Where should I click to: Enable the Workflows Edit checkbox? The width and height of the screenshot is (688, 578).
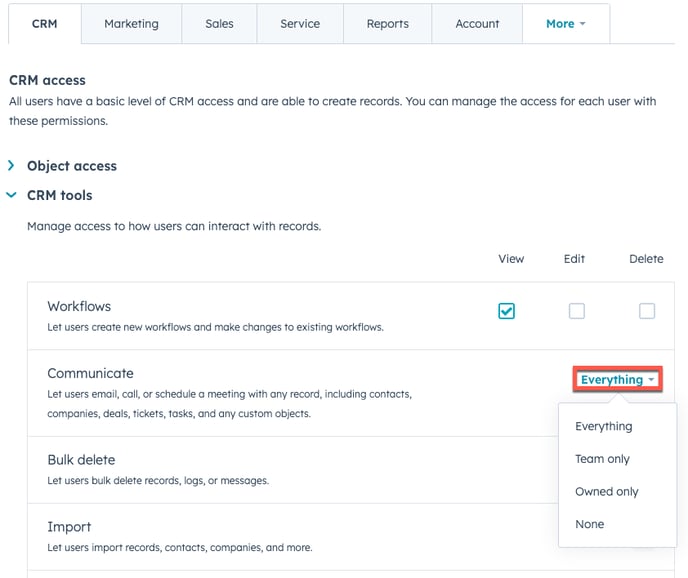[577, 311]
